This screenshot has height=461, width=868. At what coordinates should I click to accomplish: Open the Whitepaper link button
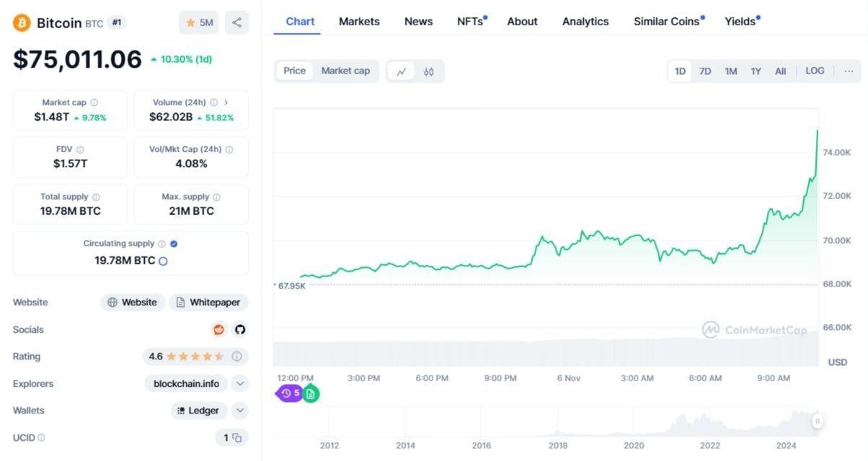[x=209, y=303]
